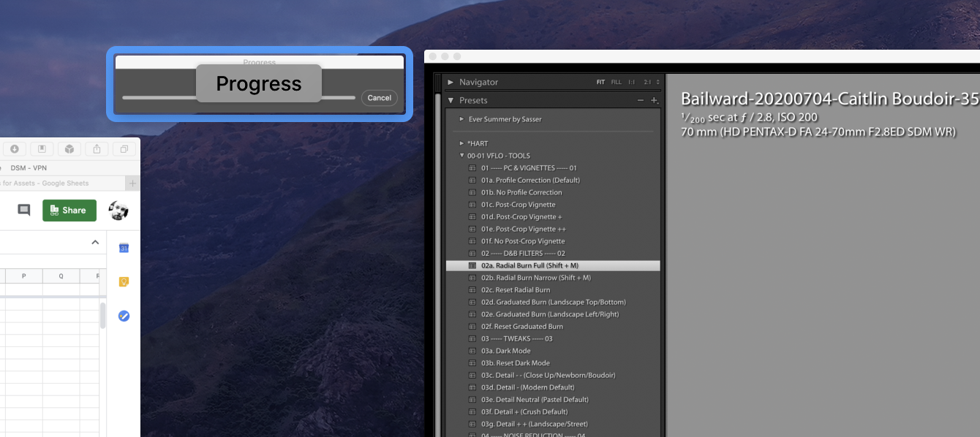The height and width of the screenshot is (437, 980).
Task: Switch Navigator zoom to 2:1
Action: tap(647, 82)
